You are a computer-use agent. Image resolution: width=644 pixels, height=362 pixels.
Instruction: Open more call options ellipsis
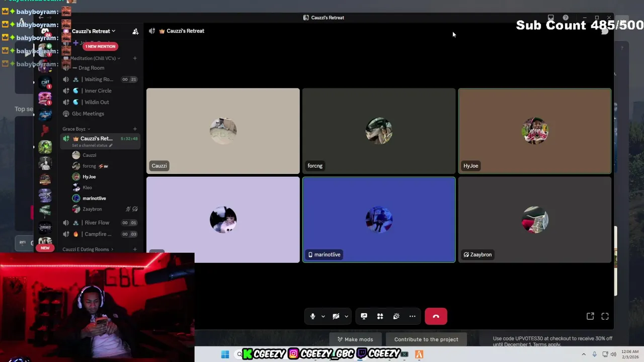412,316
